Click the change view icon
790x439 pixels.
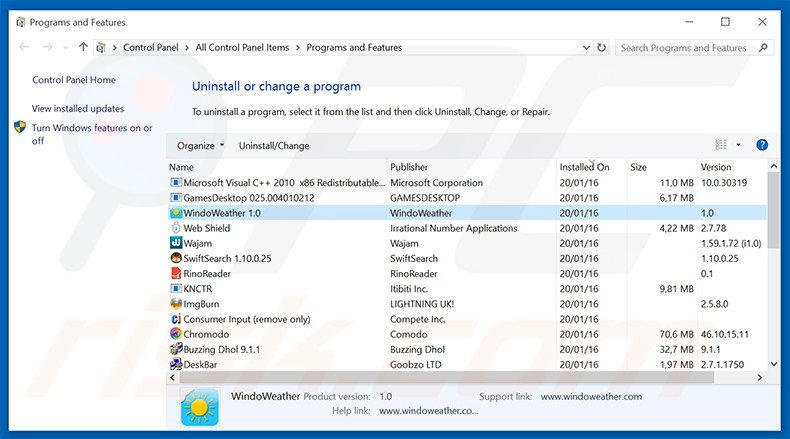[721, 145]
